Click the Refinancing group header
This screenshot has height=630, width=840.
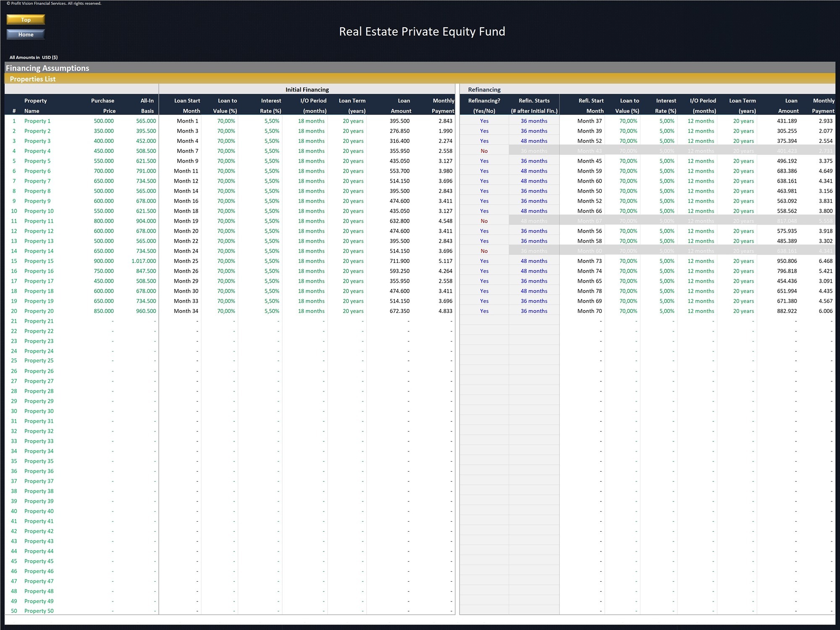coord(484,89)
